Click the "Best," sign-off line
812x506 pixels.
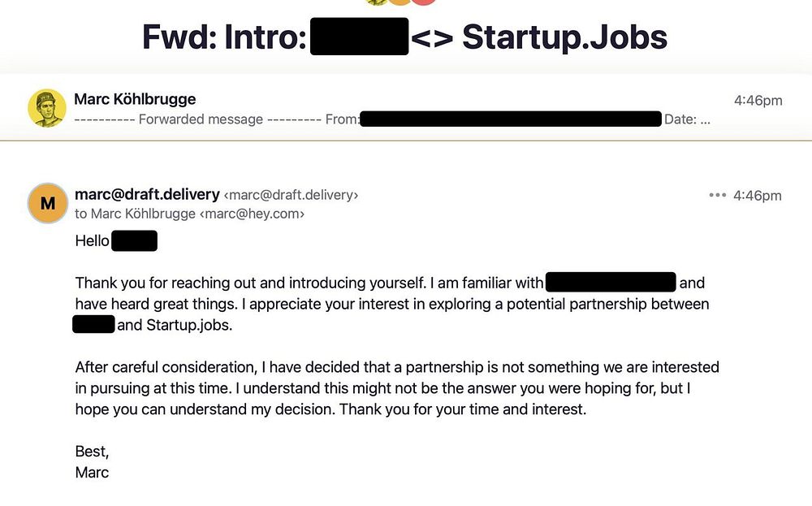(92, 452)
